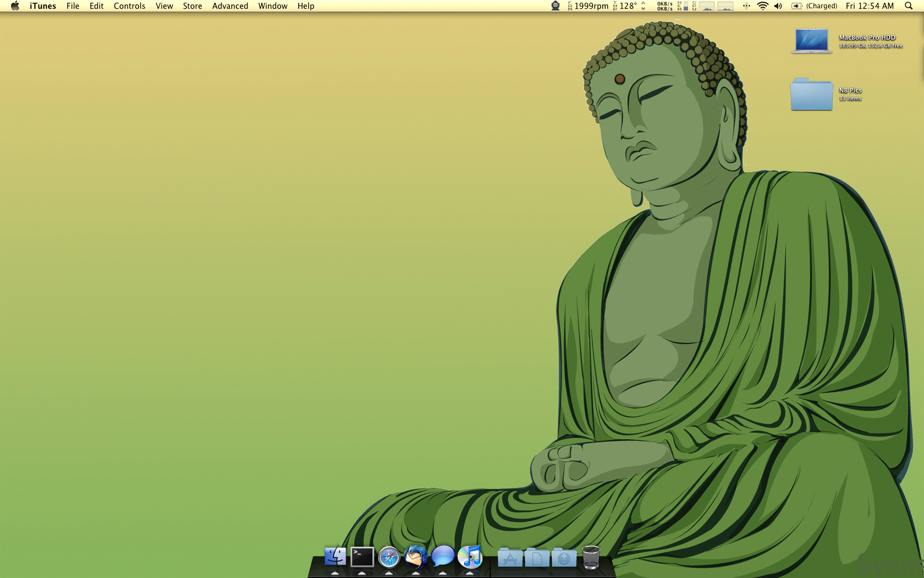The image size is (924, 578).
Task: Click the Wi-Fi status icon
Action: [x=762, y=6]
